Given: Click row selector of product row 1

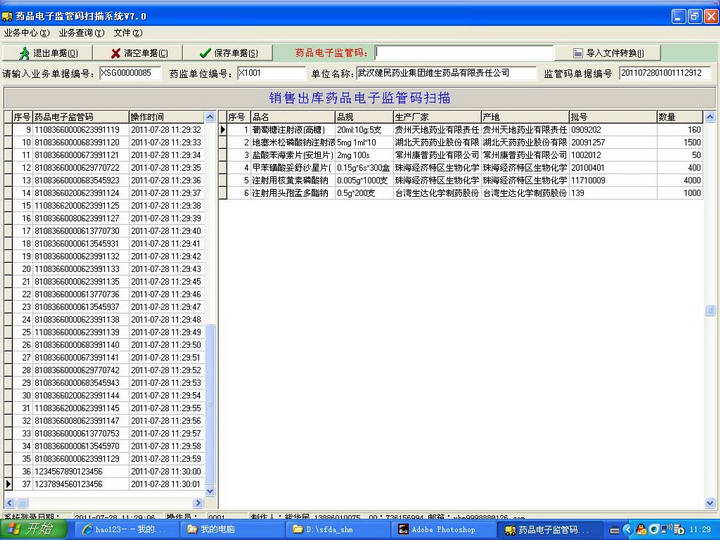Looking at the screenshot, I should 223,130.
